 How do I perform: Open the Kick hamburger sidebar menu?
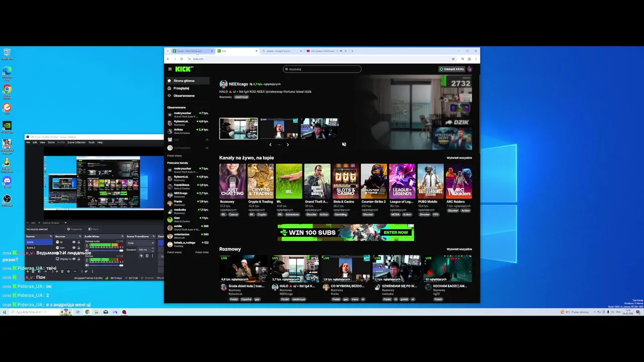[x=170, y=69]
